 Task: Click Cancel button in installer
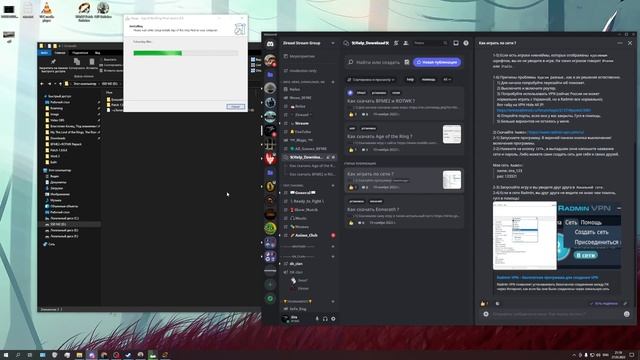(236, 107)
